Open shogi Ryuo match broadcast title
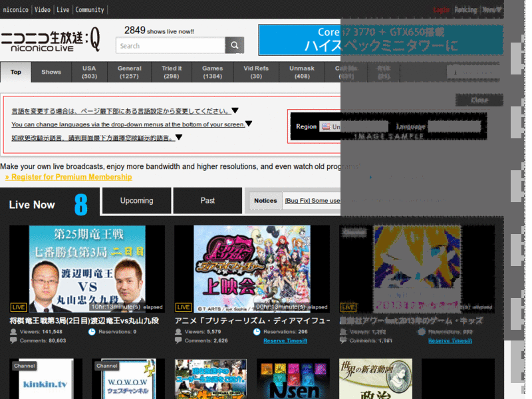 tap(84, 321)
